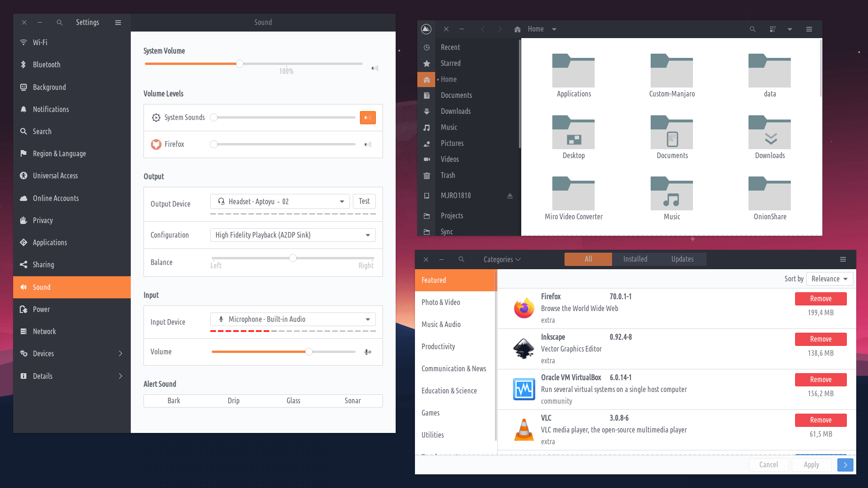This screenshot has height=488, width=868.
Task: Toggle the file manager view mode icon
Action: coord(772,29)
